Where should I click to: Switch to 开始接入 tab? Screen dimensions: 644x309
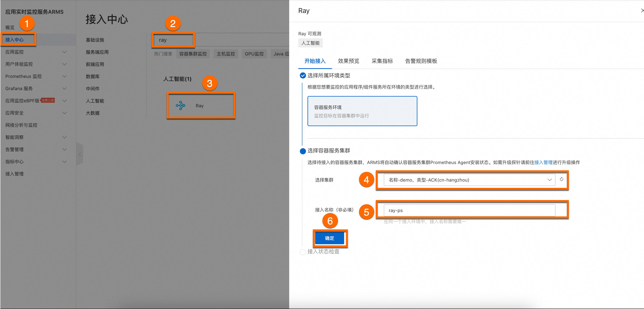pos(315,61)
